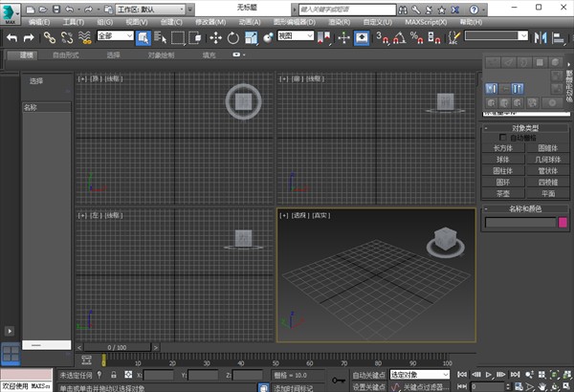Switch to the 自由形式 ribbon tab
The width and height of the screenshot is (574, 392).
click(67, 55)
